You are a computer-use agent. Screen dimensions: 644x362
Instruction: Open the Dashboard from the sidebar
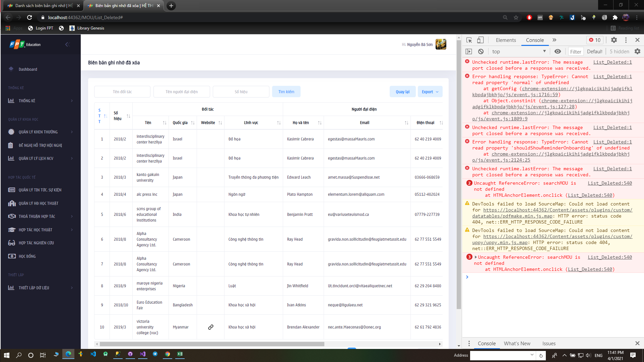[28, 69]
